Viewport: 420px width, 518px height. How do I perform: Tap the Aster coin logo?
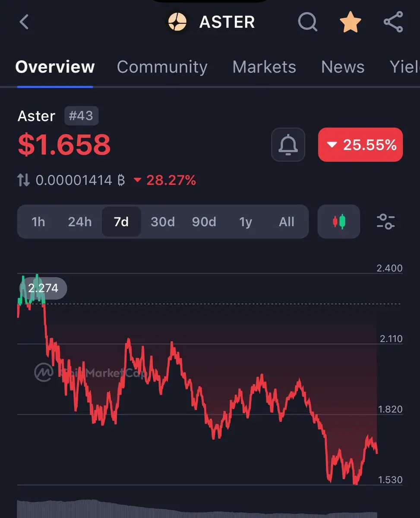(x=177, y=22)
